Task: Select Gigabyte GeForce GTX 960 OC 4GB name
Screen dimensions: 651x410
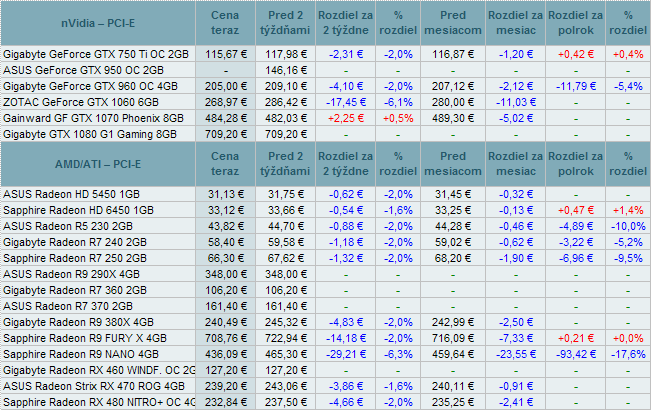Action: 90,86
